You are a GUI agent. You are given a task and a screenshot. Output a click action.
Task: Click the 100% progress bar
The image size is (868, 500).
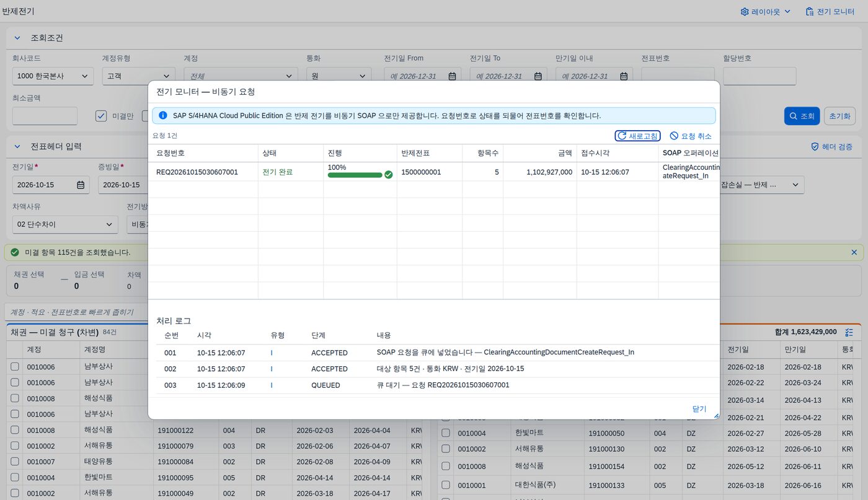[355, 175]
